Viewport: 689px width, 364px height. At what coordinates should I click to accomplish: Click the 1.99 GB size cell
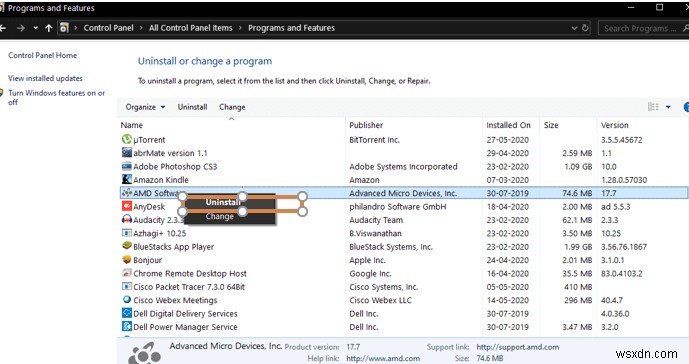[578, 247]
